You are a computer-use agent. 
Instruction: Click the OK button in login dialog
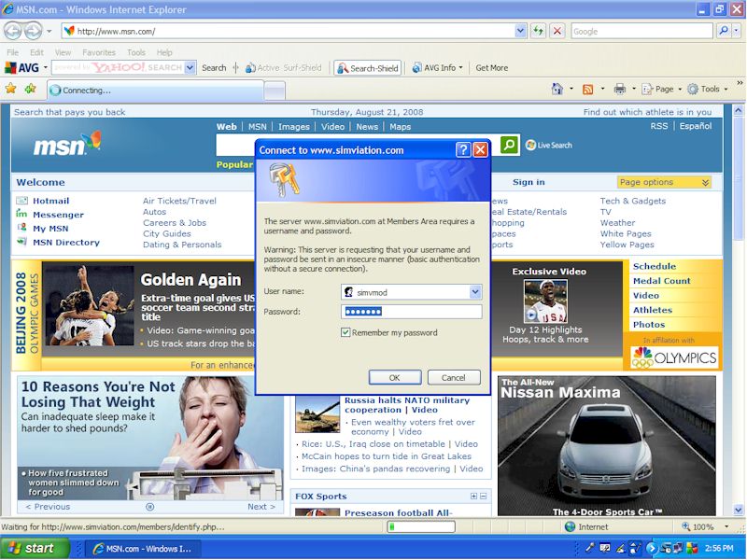pyautogui.click(x=395, y=377)
